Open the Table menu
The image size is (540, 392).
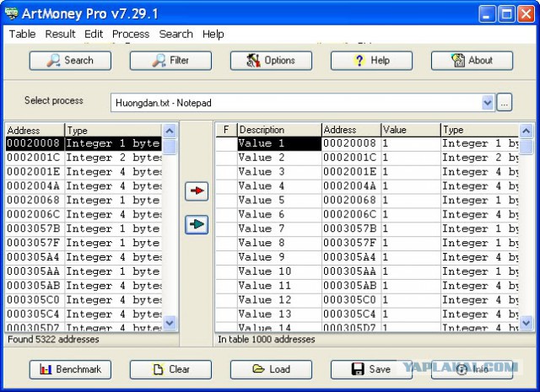tap(22, 34)
